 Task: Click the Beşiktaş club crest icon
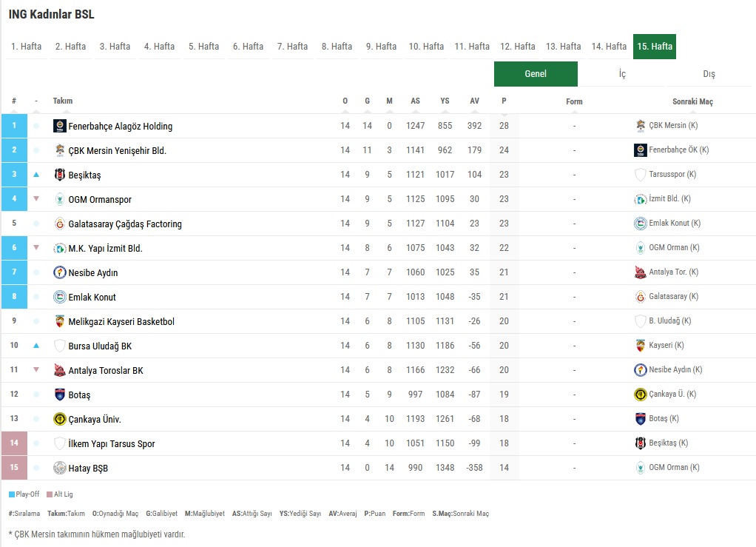coord(60,175)
